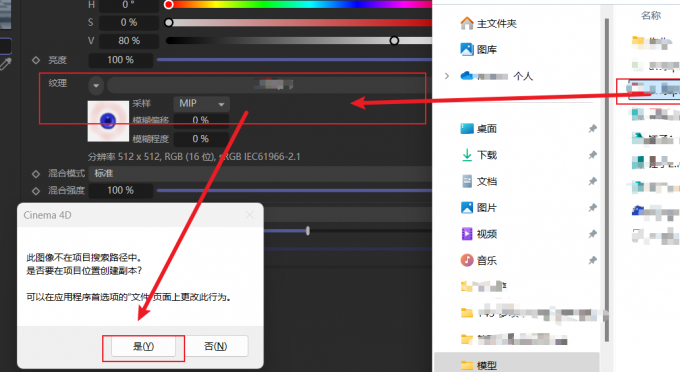Click the pin icon next to 下载
This screenshot has width=680, height=372.
click(x=592, y=155)
